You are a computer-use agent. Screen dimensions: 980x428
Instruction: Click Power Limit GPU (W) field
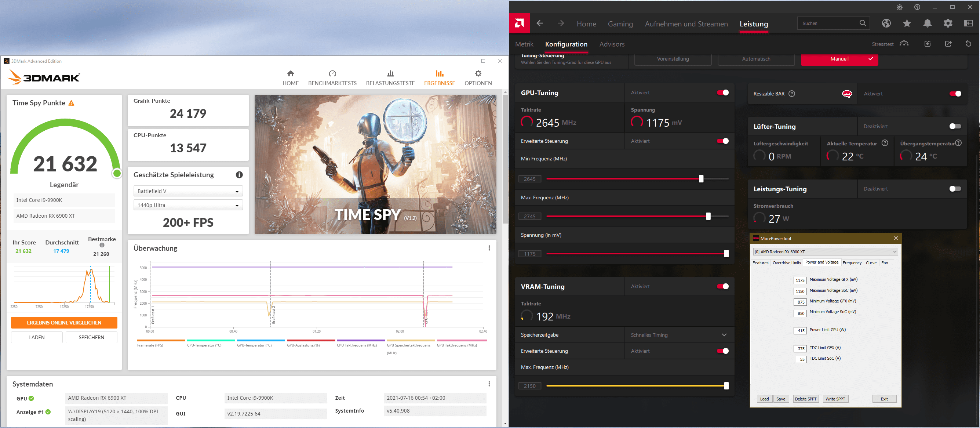[x=800, y=331]
